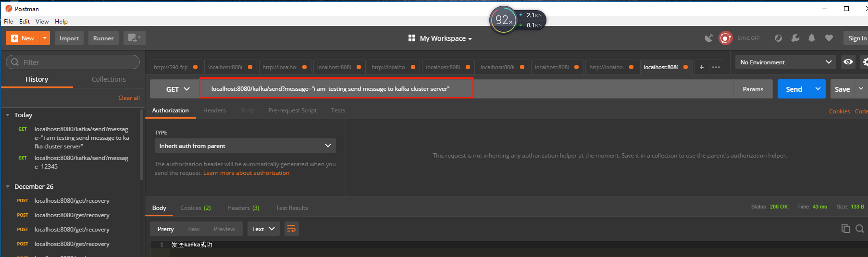Image resolution: width=868 pixels, height=257 pixels.
Task: Click the new window icon button
Action: (x=134, y=38)
